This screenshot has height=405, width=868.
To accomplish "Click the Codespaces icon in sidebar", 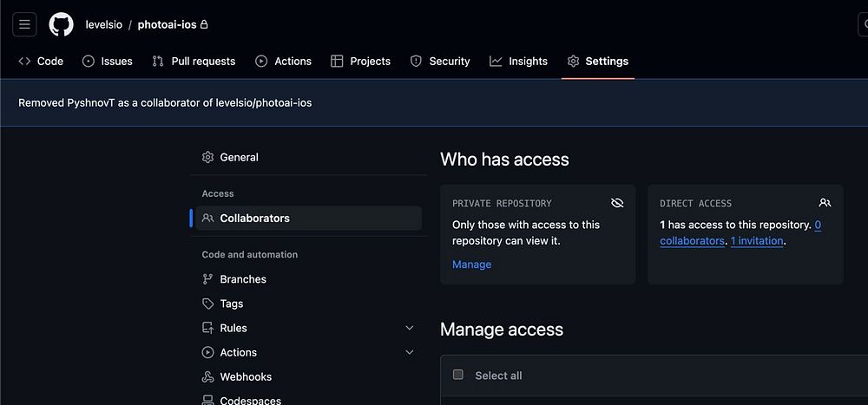I will (207, 400).
